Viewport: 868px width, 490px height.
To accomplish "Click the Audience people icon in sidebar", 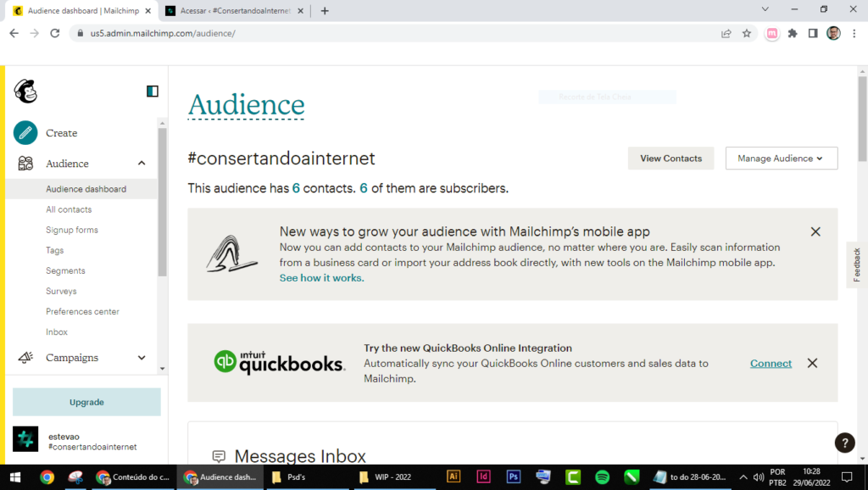I will click(25, 164).
